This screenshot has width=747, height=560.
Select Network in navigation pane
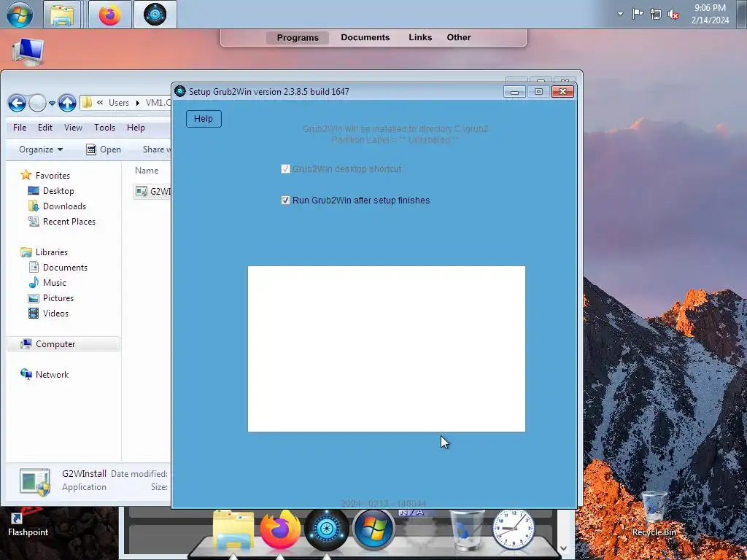(x=44, y=375)
